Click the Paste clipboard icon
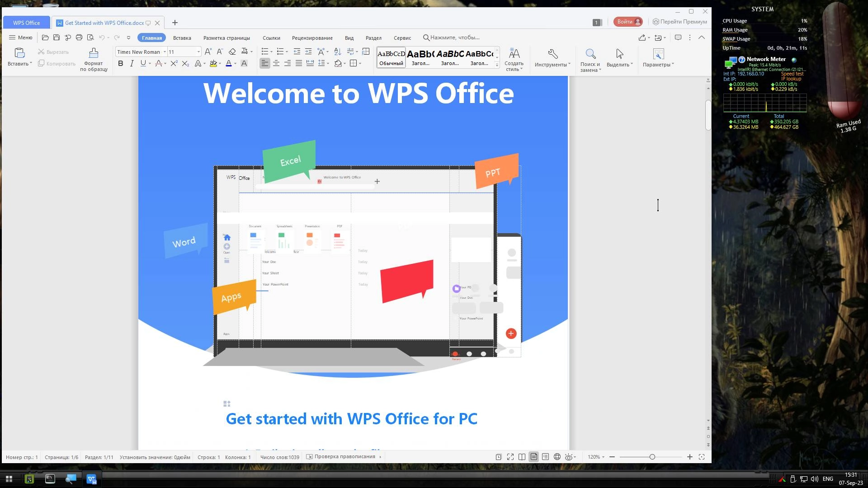868x488 pixels. tap(19, 53)
